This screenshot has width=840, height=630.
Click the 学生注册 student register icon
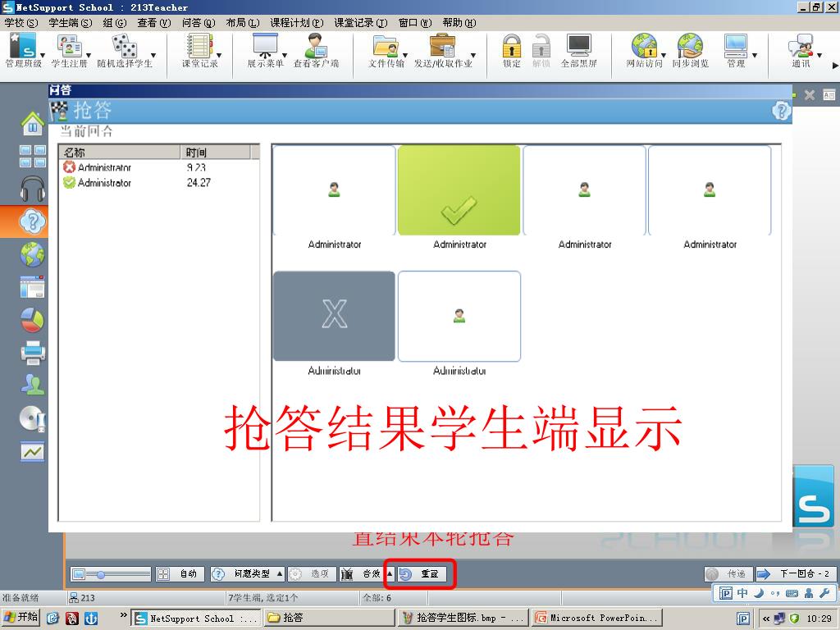tap(69, 50)
